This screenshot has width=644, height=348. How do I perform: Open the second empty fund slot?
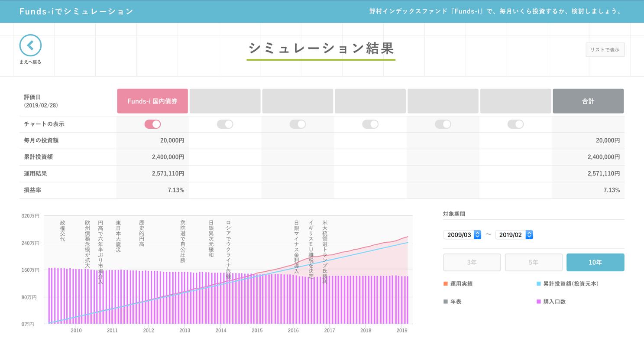point(298,101)
